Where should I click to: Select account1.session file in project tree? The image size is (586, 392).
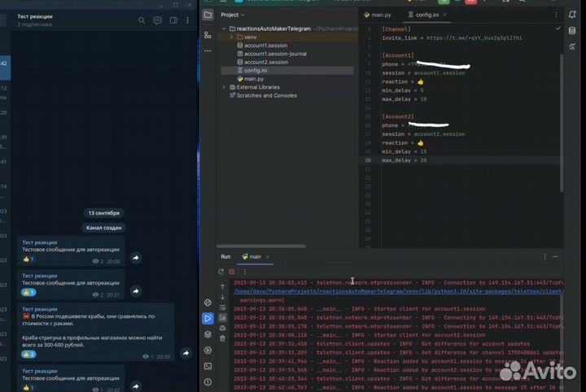coord(265,46)
